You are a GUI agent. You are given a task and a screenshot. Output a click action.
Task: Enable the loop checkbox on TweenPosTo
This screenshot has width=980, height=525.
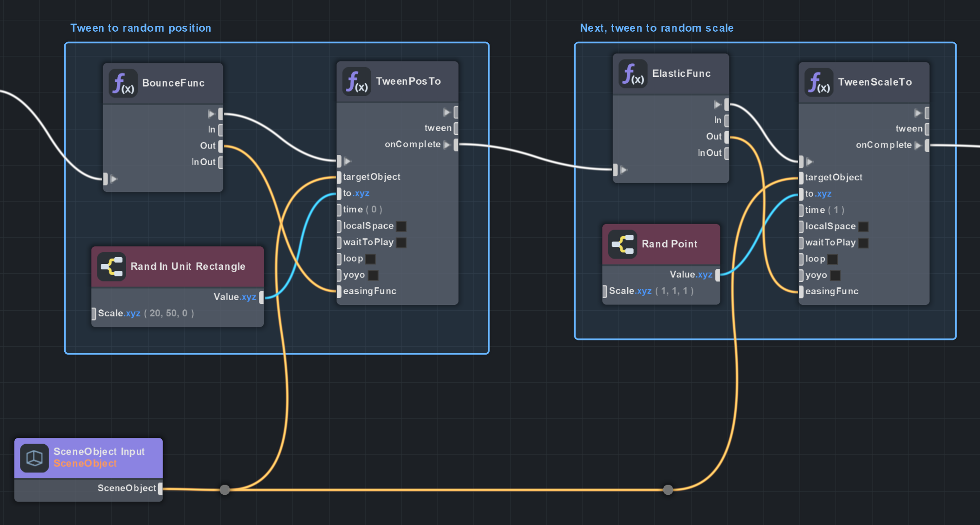(x=370, y=259)
